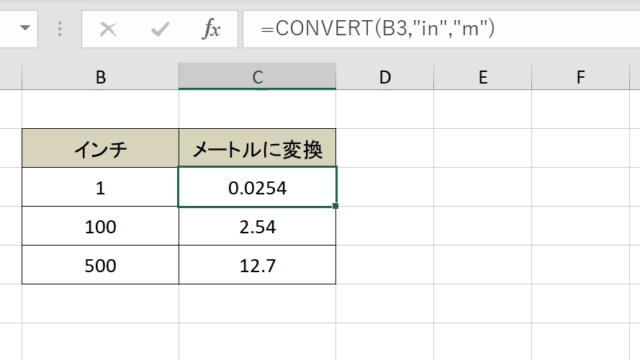
Task: Select column F header
Action: [x=580, y=76]
